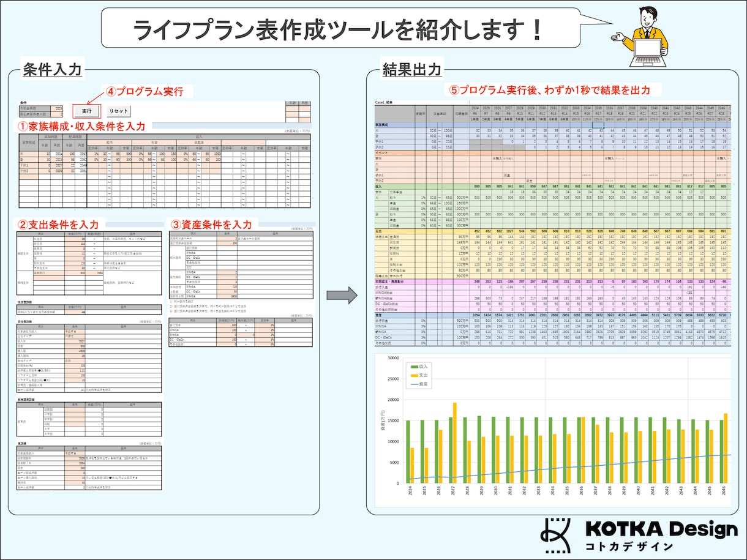Click the title ライフプラン表作成ツールを紹介します

338,29
